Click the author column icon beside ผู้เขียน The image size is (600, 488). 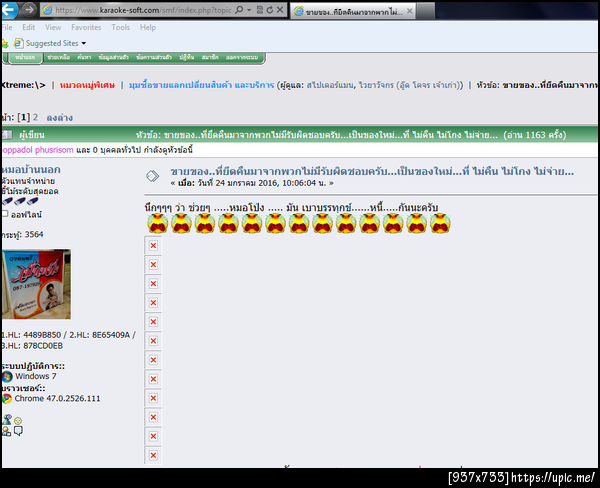pos(7,135)
